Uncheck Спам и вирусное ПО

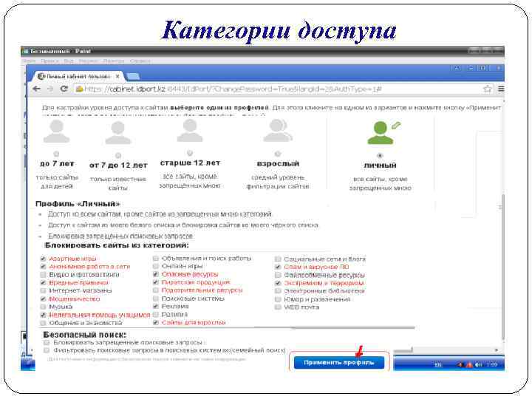coord(278,267)
